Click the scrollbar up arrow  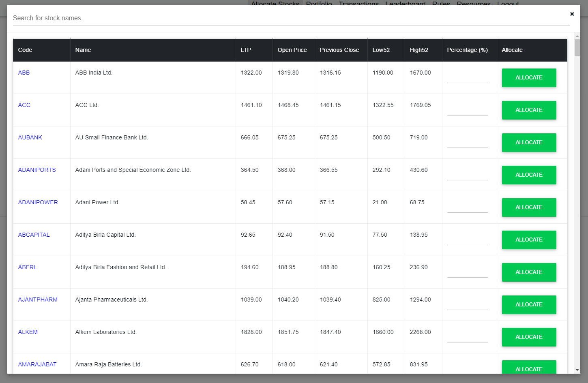[x=577, y=36]
